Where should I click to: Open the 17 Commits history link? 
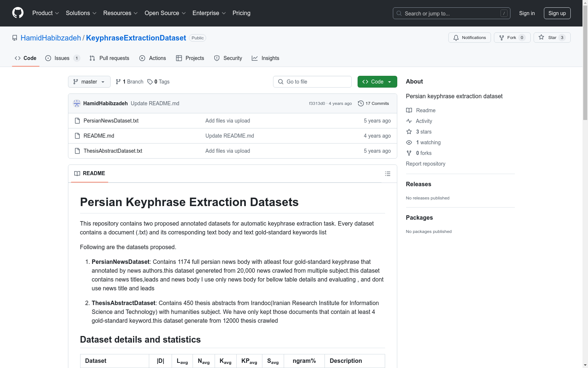coord(373,103)
